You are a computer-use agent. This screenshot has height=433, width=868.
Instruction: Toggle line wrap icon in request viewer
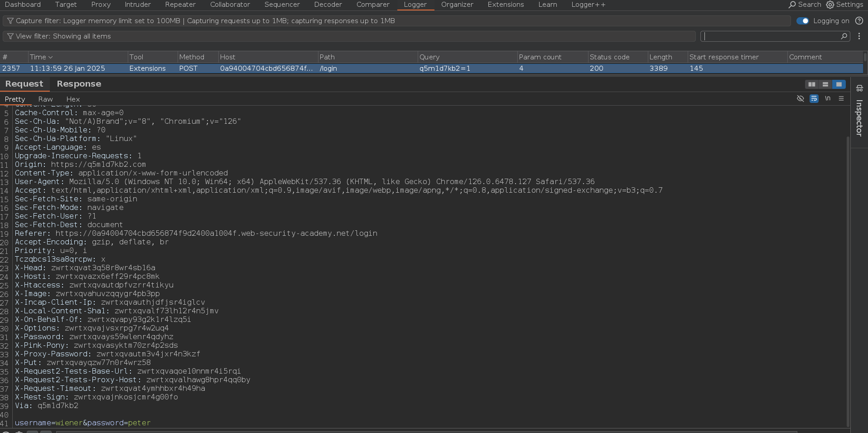814,98
